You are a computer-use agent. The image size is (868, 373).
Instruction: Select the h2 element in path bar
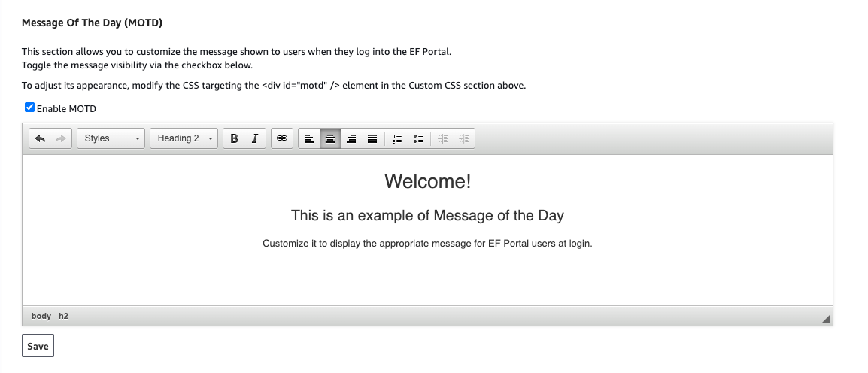pos(64,316)
